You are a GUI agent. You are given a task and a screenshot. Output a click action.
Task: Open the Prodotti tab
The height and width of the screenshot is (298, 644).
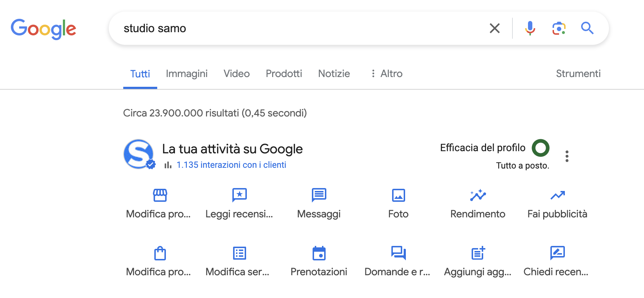(284, 74)
